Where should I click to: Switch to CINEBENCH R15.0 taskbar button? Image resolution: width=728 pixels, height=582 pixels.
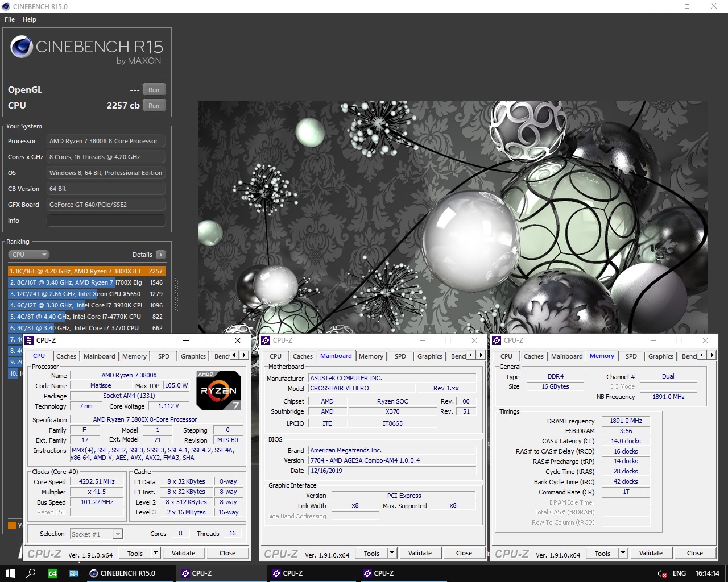point(130,573)
